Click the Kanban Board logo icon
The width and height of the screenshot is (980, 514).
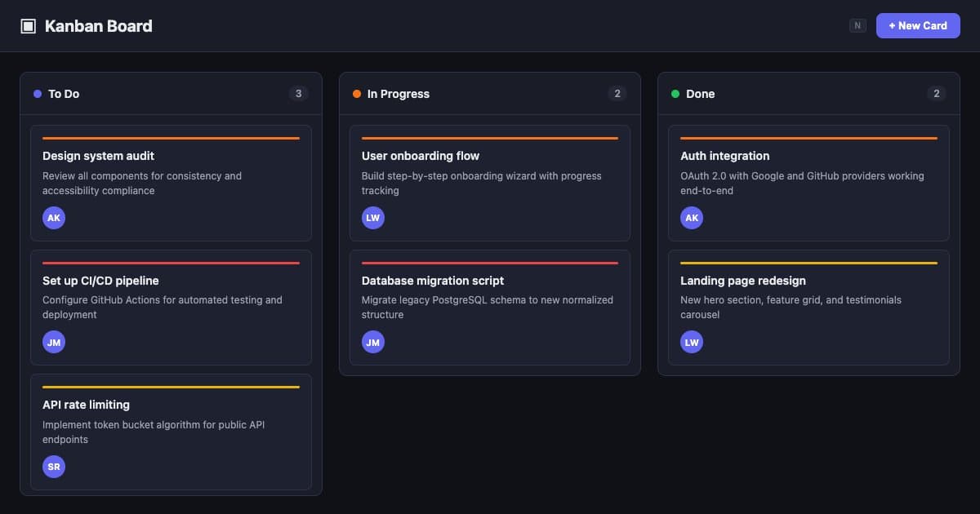click(x=28, y=26)
